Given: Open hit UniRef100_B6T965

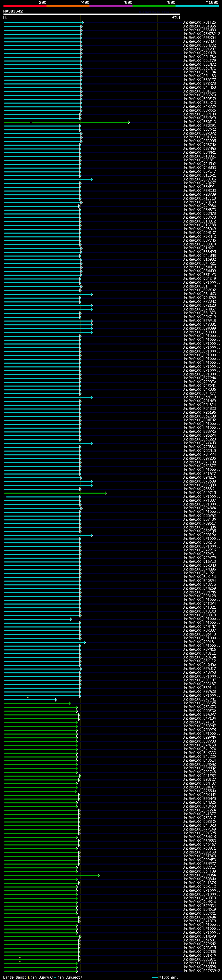Looking at the screenshot, I should [x=199, y=26].
